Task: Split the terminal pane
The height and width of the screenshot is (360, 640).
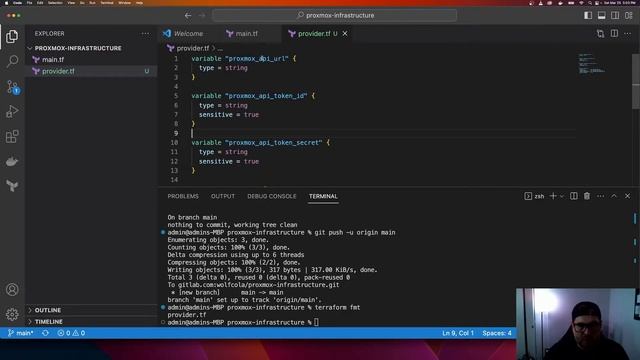Action: (x=573, y=196)
